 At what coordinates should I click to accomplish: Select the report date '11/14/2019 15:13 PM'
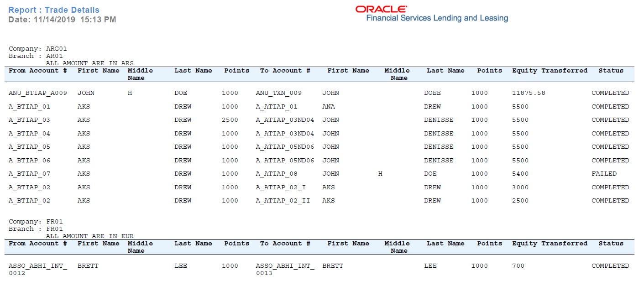click(75, 20)
